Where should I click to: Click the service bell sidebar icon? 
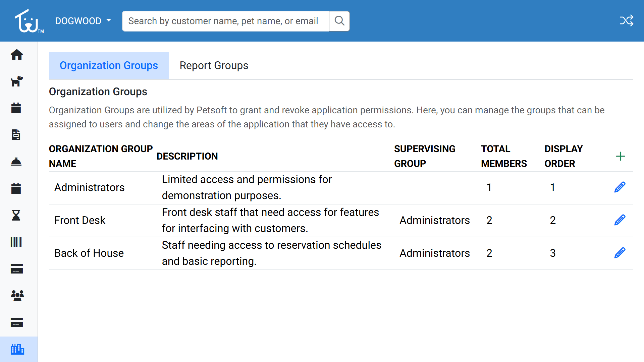[x=16, y=162]
